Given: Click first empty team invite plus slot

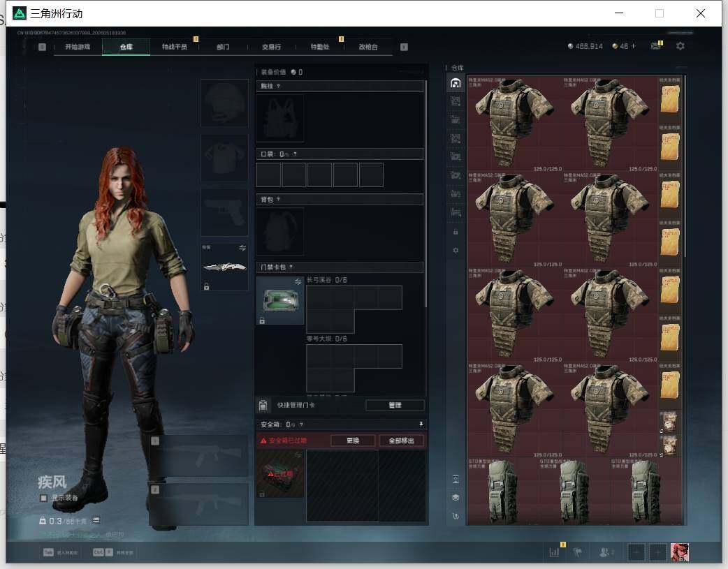Looking at the screenshot, I should click(x=636, y=552).
